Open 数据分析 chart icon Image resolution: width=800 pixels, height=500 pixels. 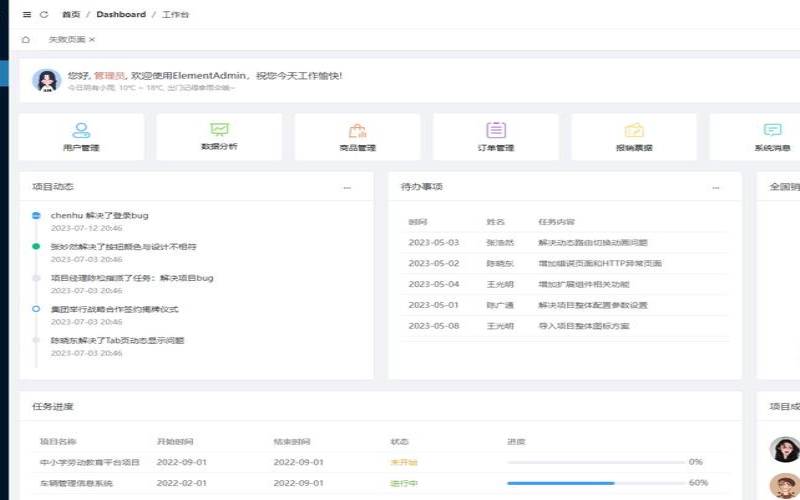click(219, 130)
